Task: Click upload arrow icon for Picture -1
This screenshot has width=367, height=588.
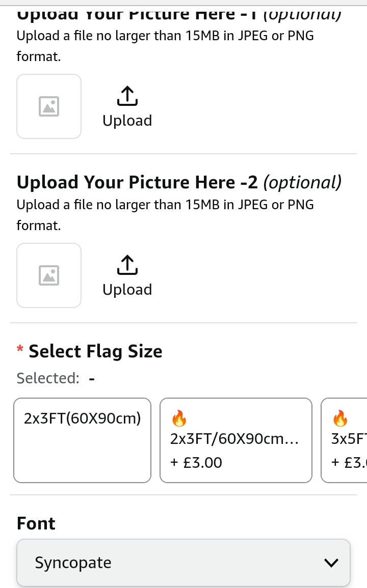Action: tap(127, 96)
